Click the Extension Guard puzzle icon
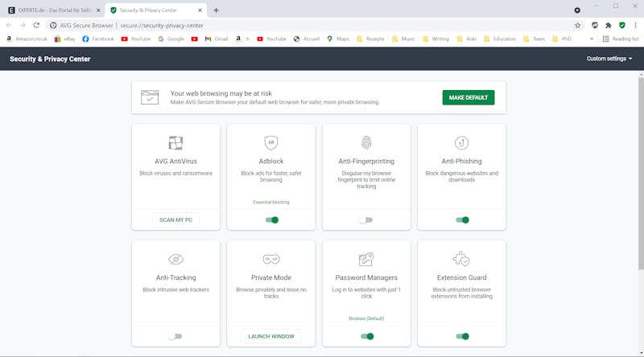644x357 pixels. pos(461,259)
